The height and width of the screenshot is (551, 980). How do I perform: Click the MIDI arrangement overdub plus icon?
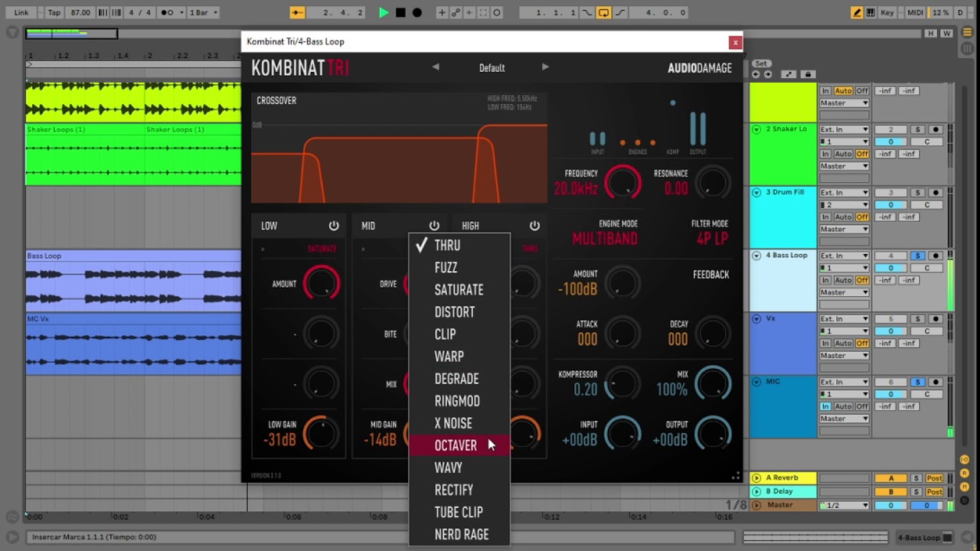click(x=442, y=12)
